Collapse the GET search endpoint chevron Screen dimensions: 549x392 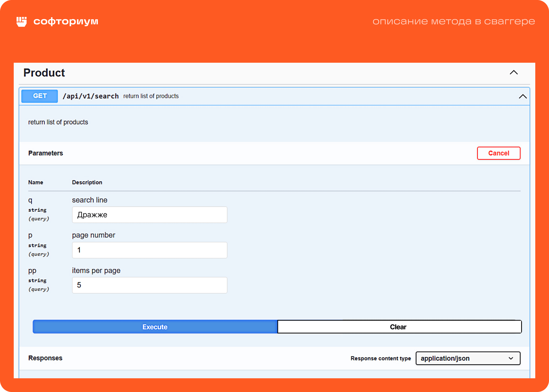[x=523, y=96]
